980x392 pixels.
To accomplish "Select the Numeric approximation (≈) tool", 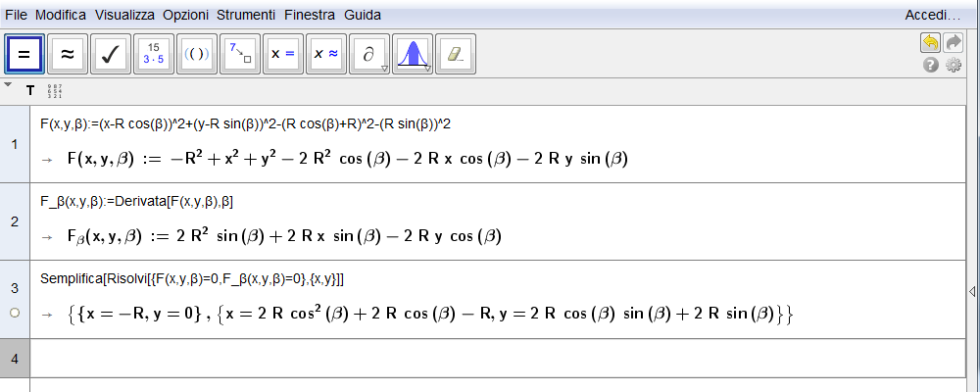I will pos(68,55).
